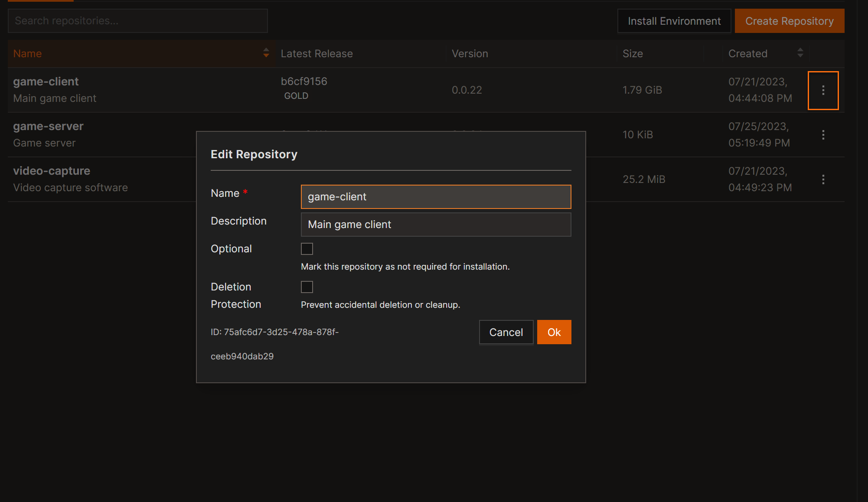
Task: Select the game-client repository name
Action: click(x=46, y=81)
